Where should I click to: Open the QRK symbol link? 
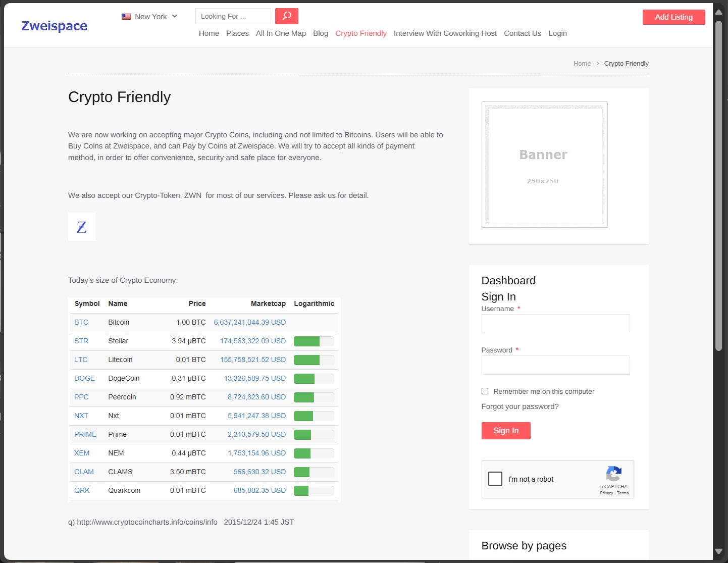coord(82,490)
